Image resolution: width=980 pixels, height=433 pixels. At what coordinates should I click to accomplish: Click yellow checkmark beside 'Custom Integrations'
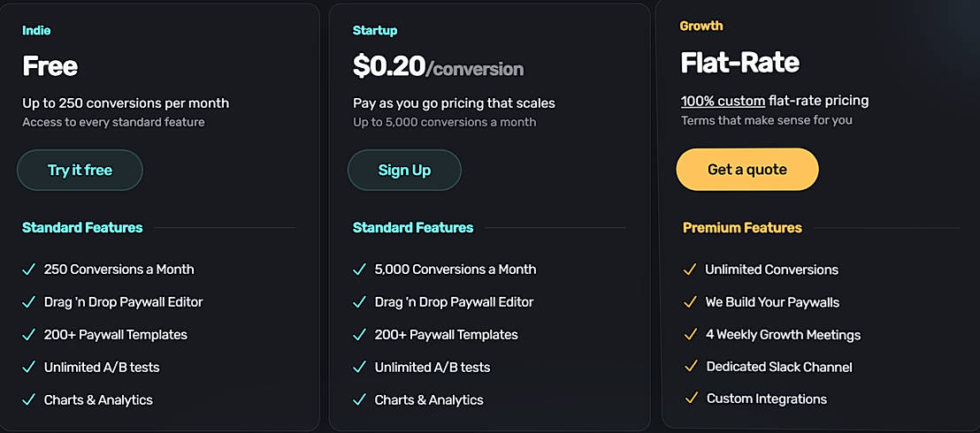click(x=690, y=399)
